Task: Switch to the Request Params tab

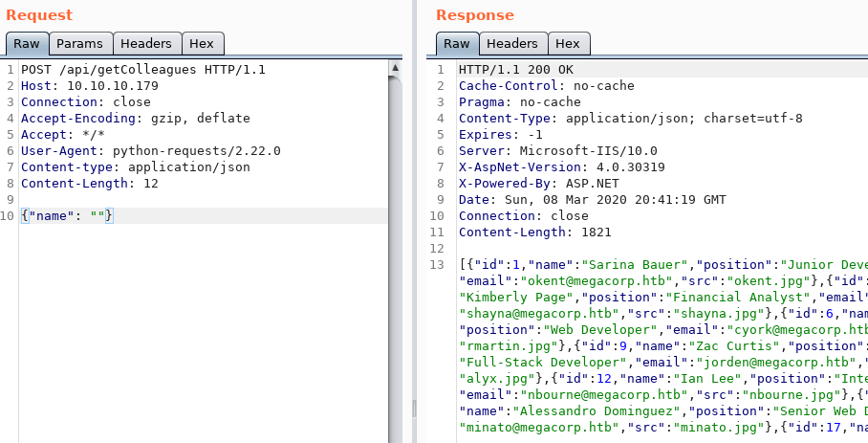Action: (80, 43)
